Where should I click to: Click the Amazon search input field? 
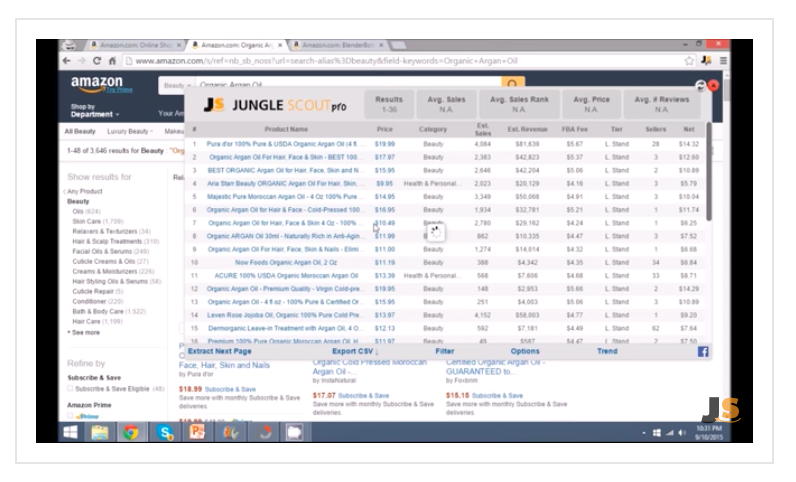coord(348,84)
